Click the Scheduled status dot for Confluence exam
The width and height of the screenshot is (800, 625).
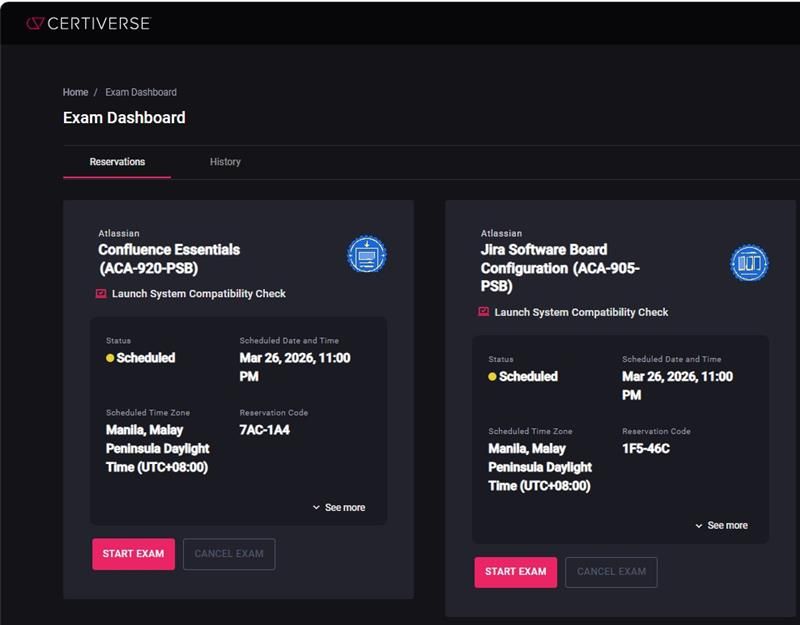click(x=110, y=358)
